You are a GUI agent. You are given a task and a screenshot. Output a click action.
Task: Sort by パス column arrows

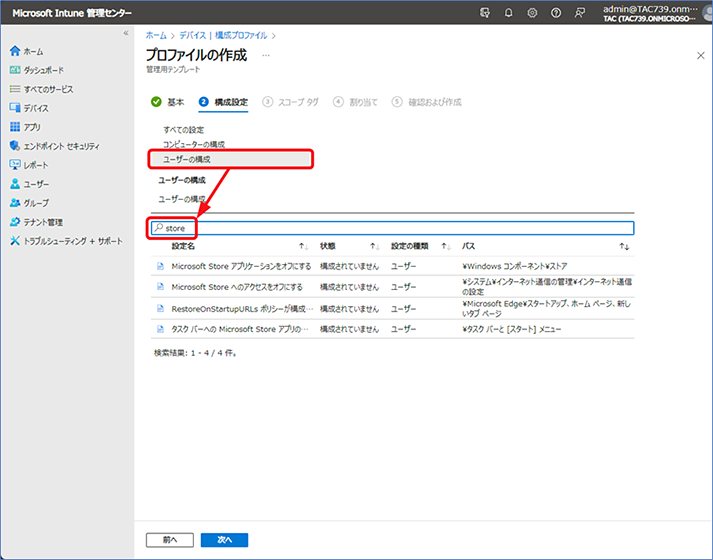[624, 246]
